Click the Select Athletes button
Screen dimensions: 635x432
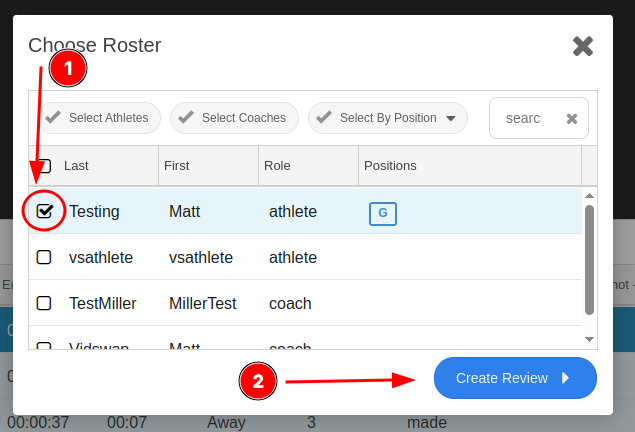pos(100,118)
